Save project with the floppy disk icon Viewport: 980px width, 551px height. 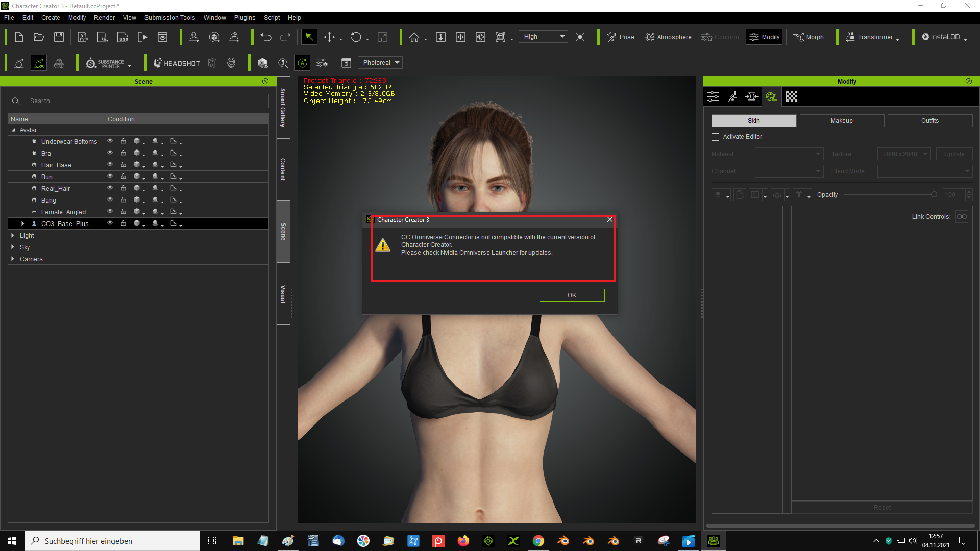click(59, 37)
